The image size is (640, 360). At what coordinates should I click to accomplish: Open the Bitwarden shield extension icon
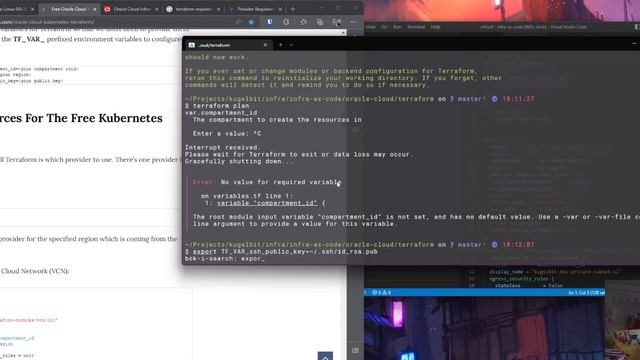(269, 22)
